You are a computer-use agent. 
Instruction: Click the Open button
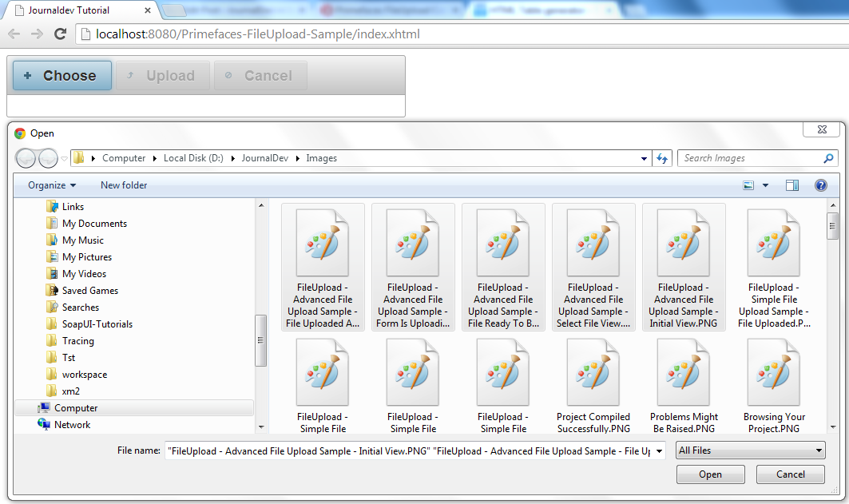pos(710,474)
